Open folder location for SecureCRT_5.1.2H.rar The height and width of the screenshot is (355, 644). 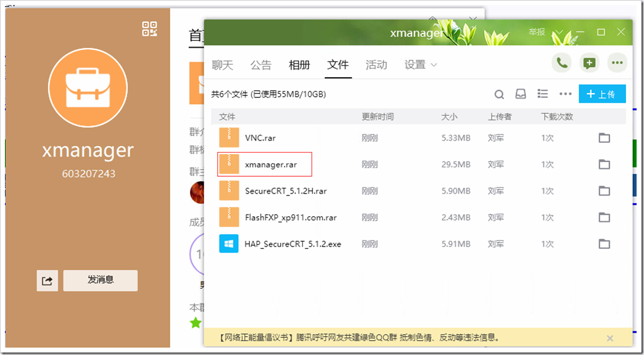click(x=604, y=191)
